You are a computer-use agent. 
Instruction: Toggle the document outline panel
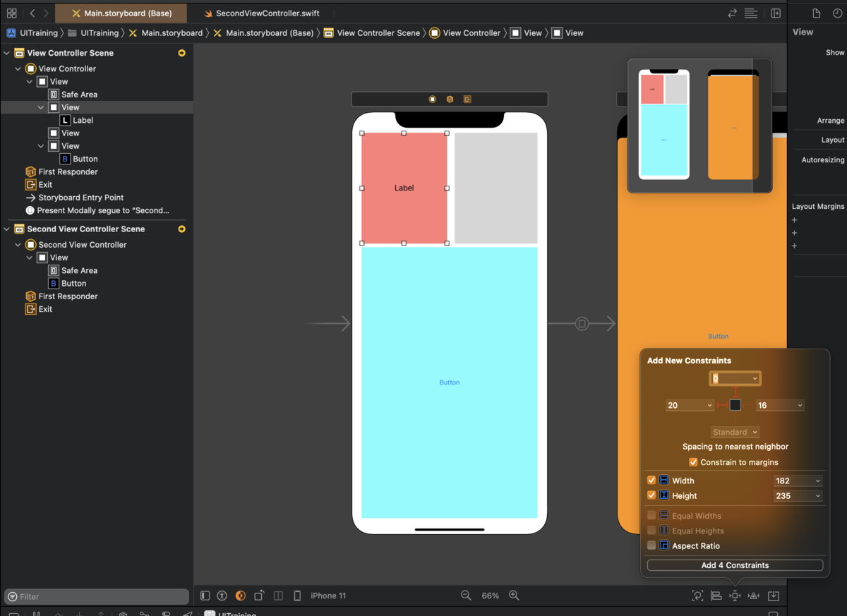[x=205, y=596]
